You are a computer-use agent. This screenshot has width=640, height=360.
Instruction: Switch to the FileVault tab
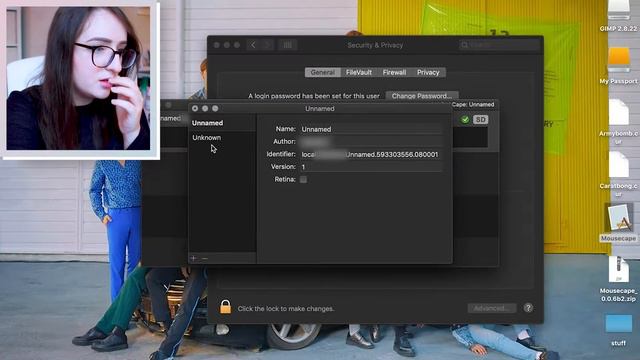[x=358, y=72]
